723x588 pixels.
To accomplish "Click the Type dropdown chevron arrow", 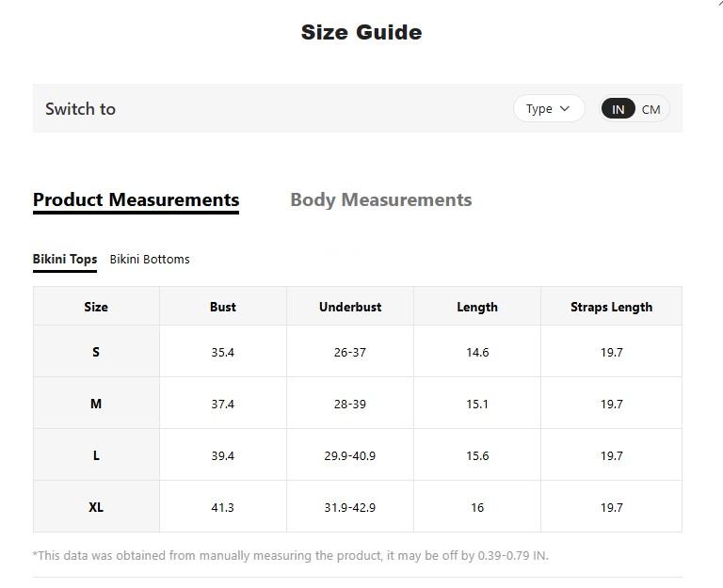I will (565, 108).
